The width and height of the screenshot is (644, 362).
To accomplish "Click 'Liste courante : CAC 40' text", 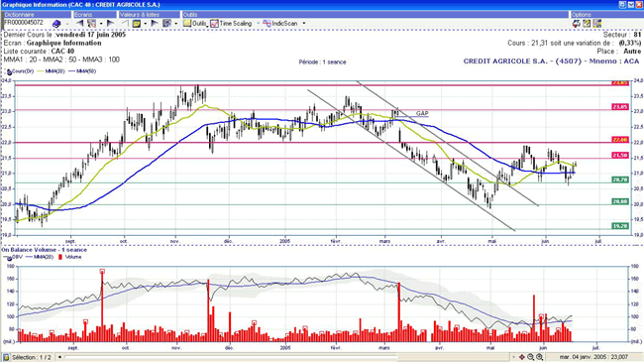I will click(39, 52).
